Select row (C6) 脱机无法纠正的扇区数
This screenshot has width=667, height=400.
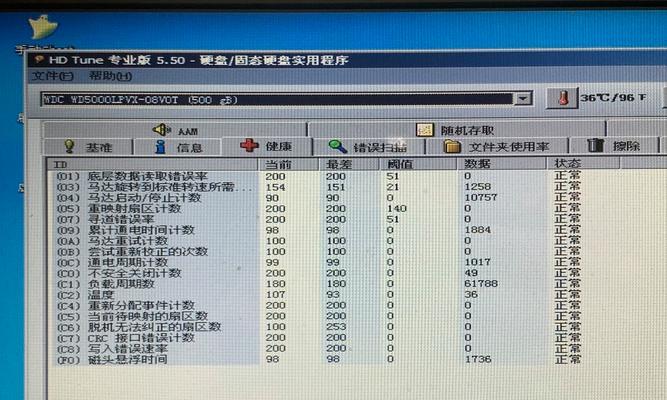(x=319, y=327)
